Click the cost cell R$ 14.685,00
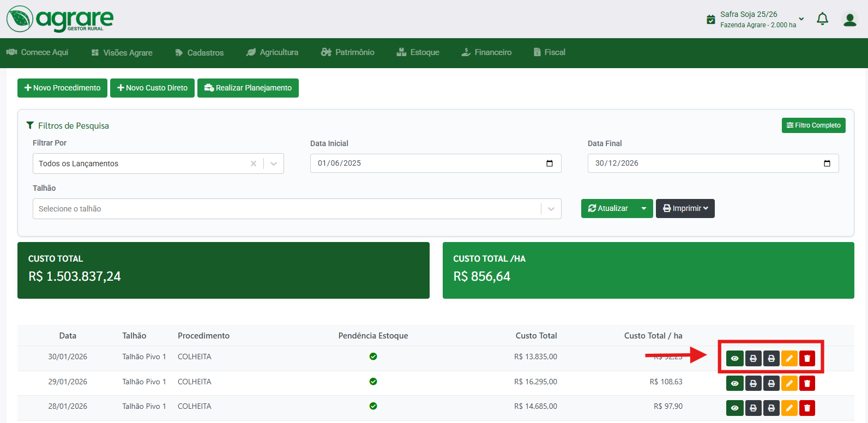The image size is (868, 423). pos(535,406)
